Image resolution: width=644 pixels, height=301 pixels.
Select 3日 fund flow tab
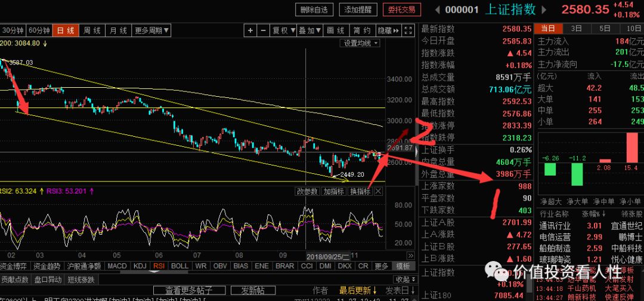click(577, 29)
